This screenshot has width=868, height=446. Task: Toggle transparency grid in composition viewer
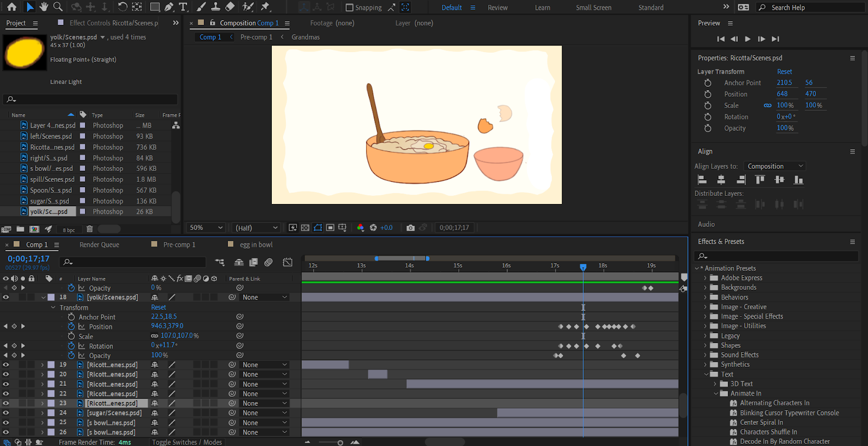coord(305,228)
